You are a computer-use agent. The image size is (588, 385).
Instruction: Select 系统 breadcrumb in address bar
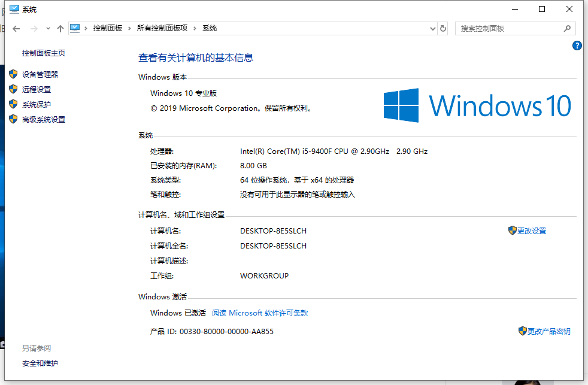(210, 28)
